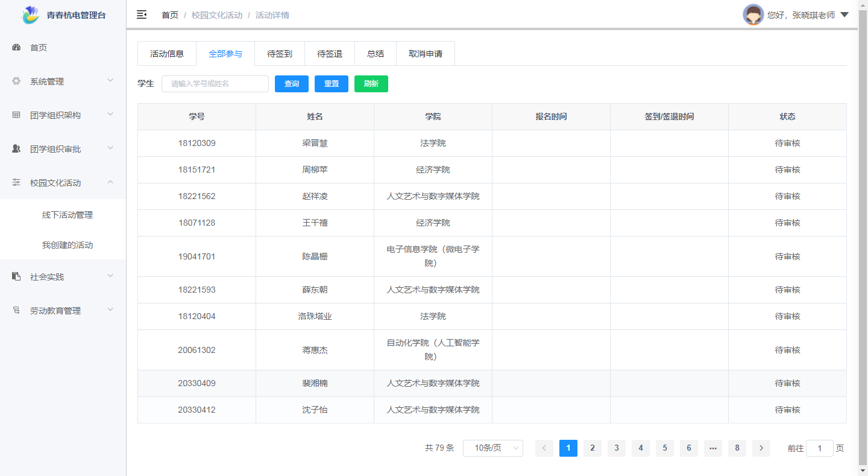Select current page 1 button
The width and height of the screenshot is (868, 476).
[x=568, y=448]
